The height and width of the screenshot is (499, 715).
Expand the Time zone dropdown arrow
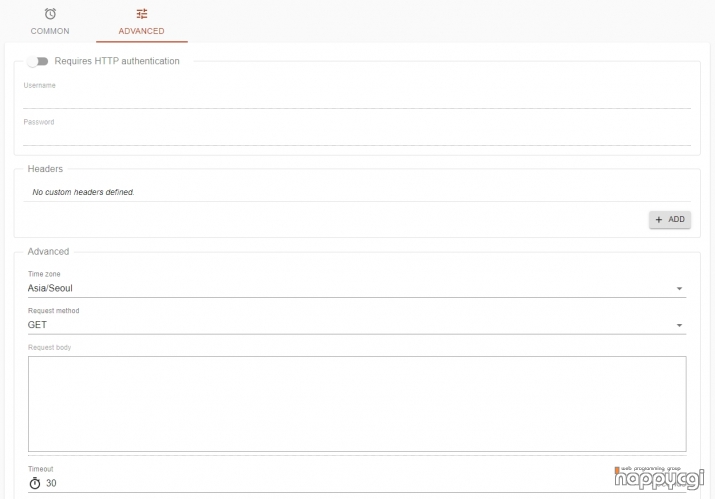click(x=679, y=289)
